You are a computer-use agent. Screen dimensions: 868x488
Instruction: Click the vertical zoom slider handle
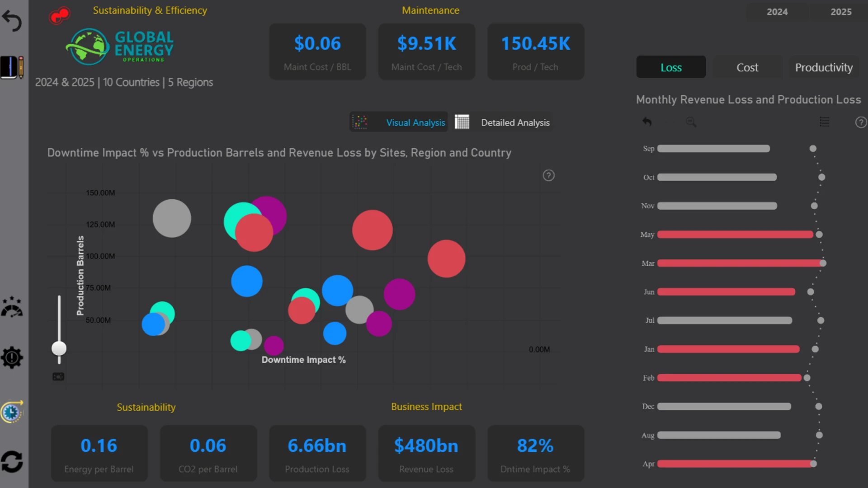click(x=59, y=348)
